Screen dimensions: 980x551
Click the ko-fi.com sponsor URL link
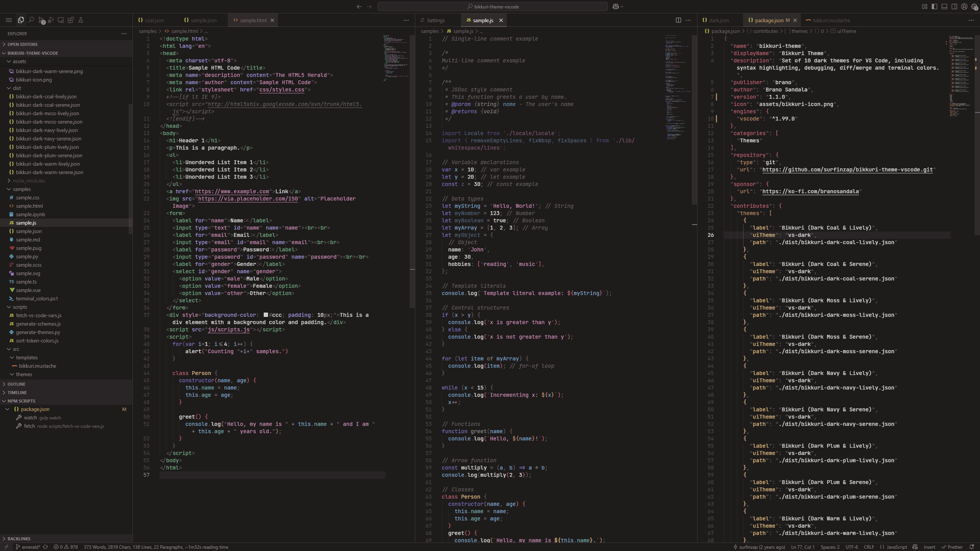pos(810,191)
